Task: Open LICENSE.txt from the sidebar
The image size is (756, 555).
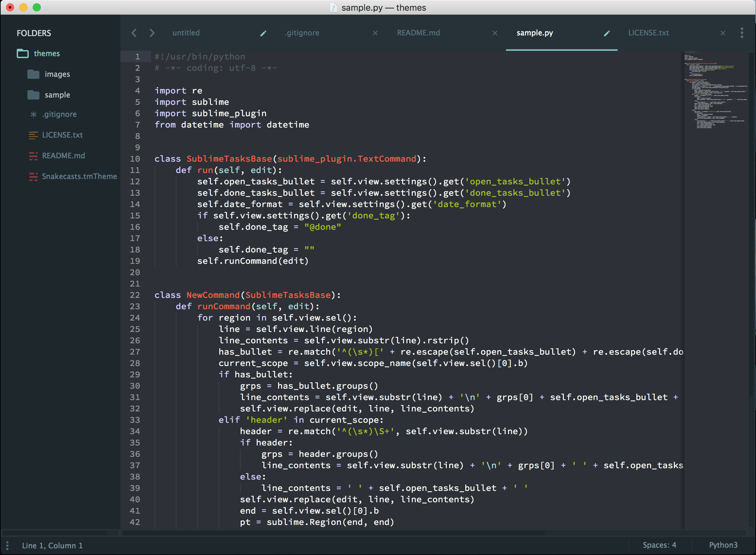Action: click(x=62, y=135)
